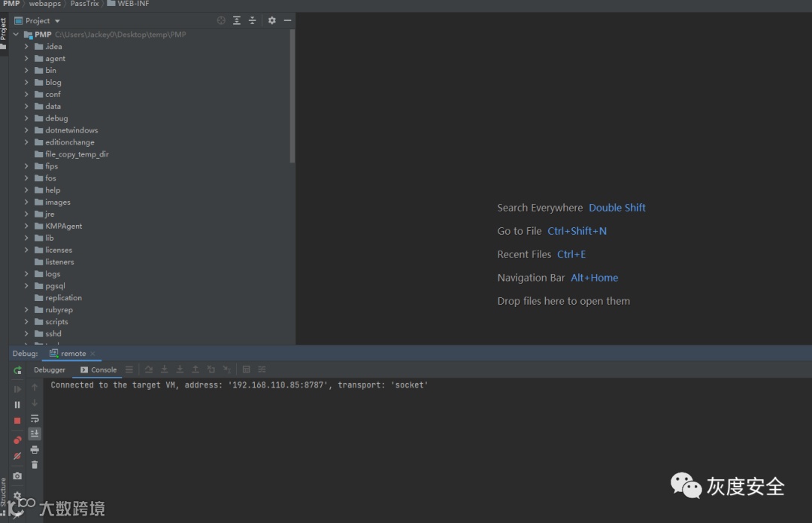Image resolution: width=812 pixels, height=523 pixels.
Task: Expand the pgsql folder
Action: 26,286
